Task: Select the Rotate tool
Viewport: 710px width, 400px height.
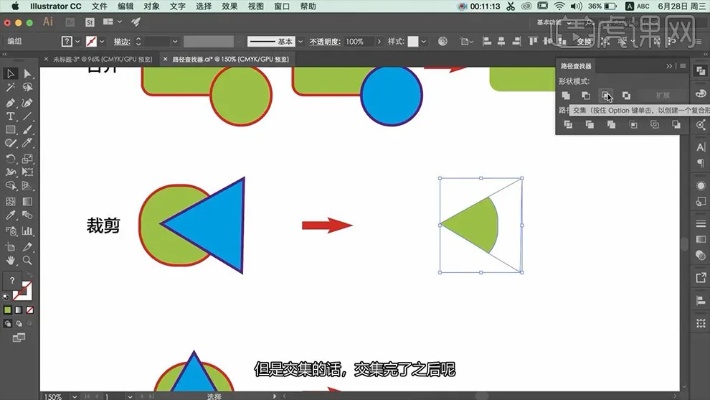Action: (10, 159)
